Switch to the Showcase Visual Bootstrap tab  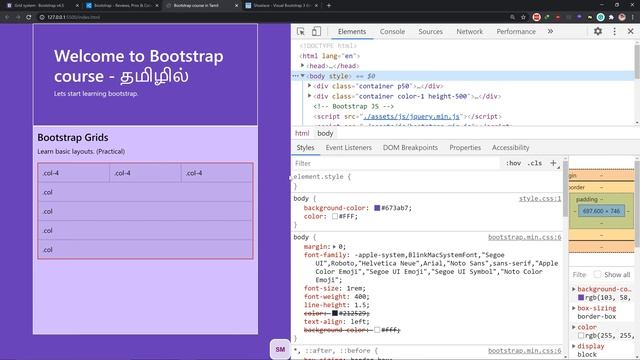pos(282,6)
